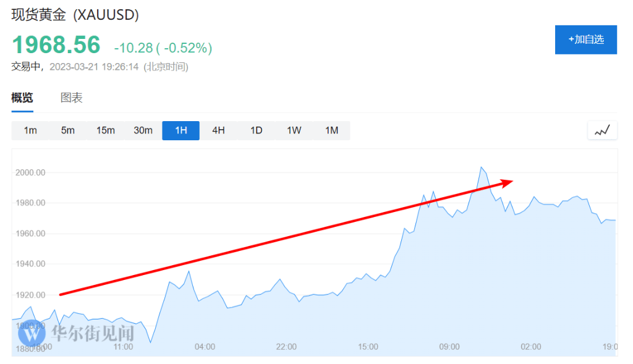This screenshot has height=364, width=633.
Task: Select the 1W timeframe
Action: click(294, 130)
